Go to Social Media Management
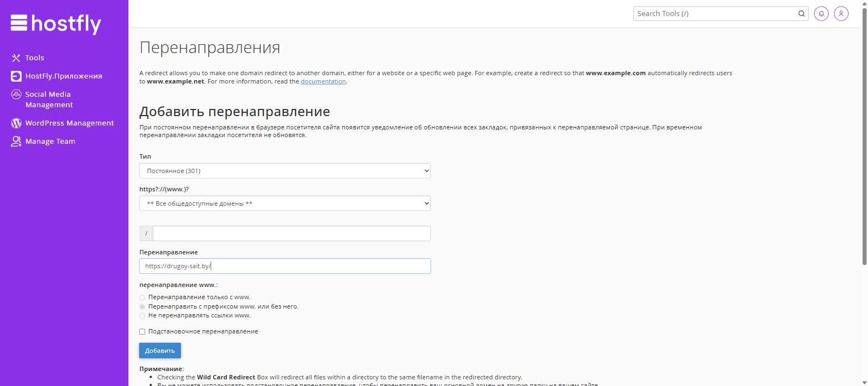This screenshot has height=386, width=868. click(x=49, y=100)
